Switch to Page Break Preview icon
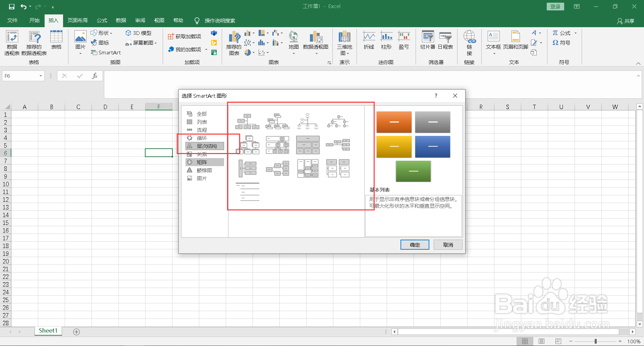Image resolution: width=644 pixels, height=346 pixels. (558, 341)
